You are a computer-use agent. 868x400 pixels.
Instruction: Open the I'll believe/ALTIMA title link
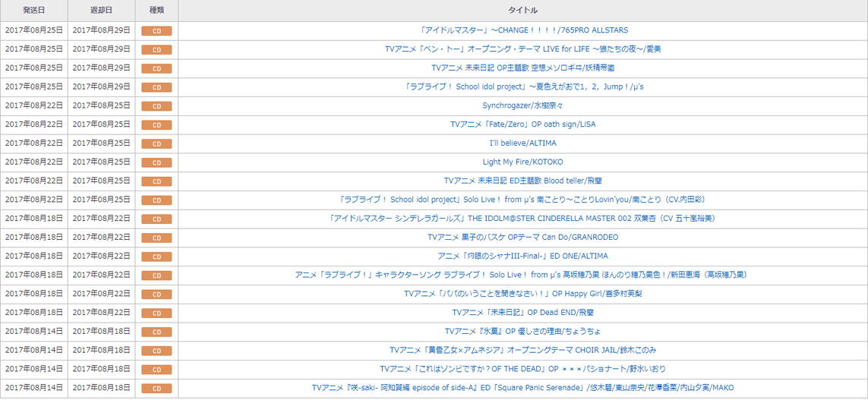522,143
